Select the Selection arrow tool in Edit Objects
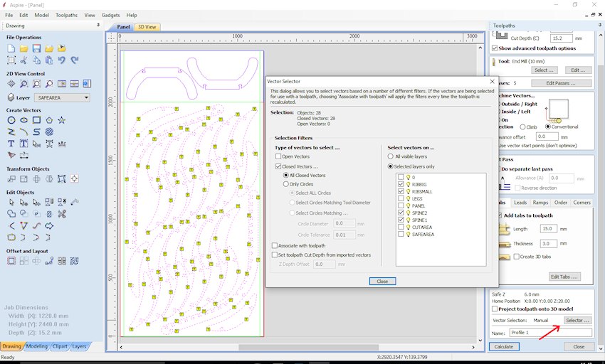Image resolution: width=605 pixels, height=364 pixels. [11, 202]
